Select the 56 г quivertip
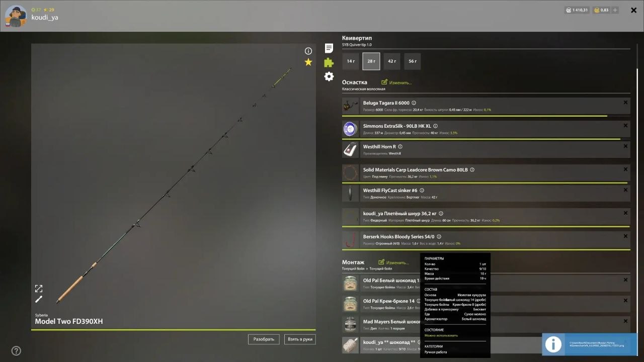The image size is (644, 362). click(413, 61)
